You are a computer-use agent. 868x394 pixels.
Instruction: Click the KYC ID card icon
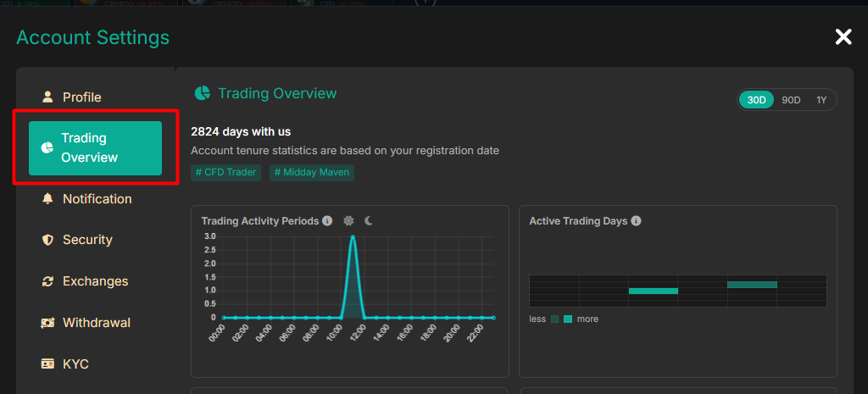click(47, 363)
